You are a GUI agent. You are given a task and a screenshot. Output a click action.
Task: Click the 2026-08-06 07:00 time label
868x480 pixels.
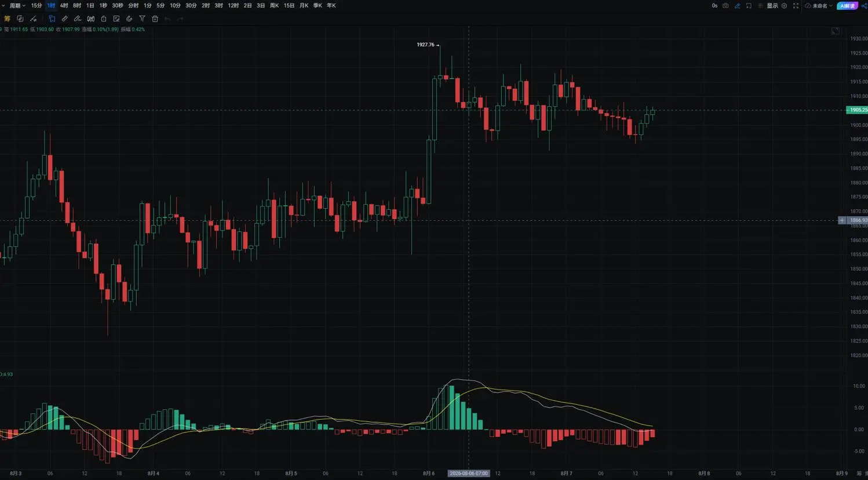[x=469, y=474]
